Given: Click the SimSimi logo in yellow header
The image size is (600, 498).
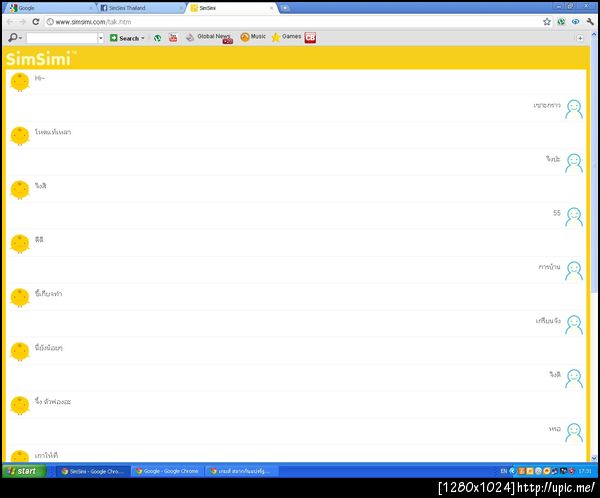Looking at the screenshot, I should pos(41,59).
